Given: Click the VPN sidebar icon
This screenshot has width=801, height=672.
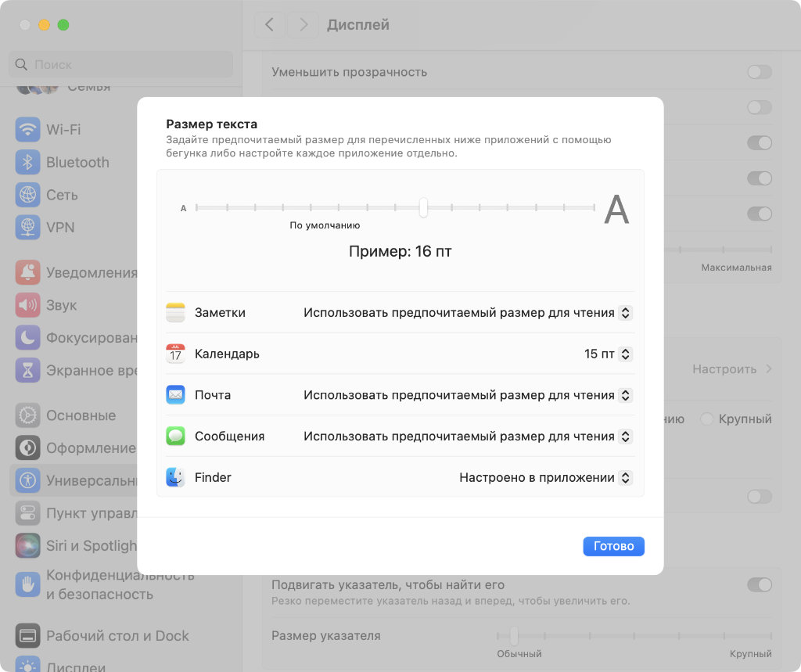Looking at the screenshot, I should (27, 228).
